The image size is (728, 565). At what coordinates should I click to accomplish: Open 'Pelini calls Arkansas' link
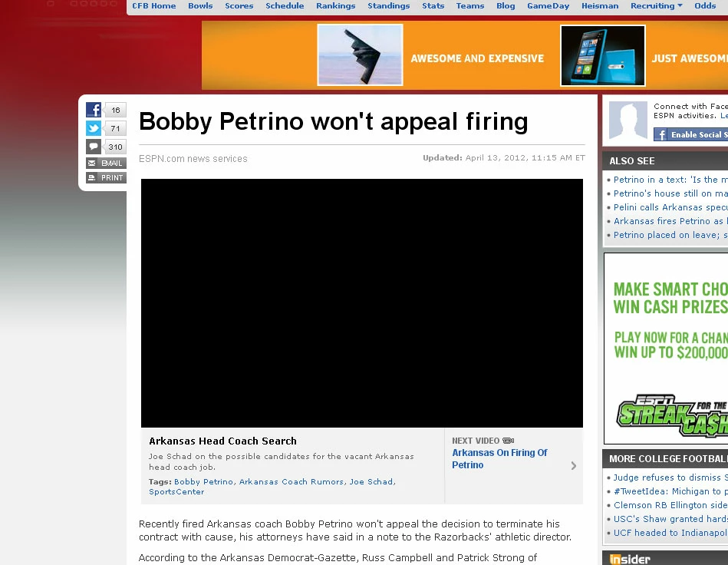point(670,207)
